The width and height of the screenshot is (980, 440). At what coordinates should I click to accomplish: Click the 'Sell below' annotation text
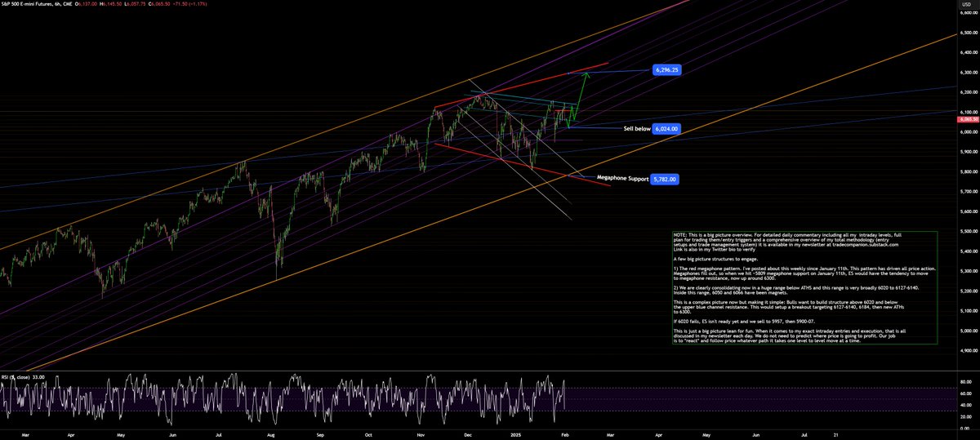point(637,129)
